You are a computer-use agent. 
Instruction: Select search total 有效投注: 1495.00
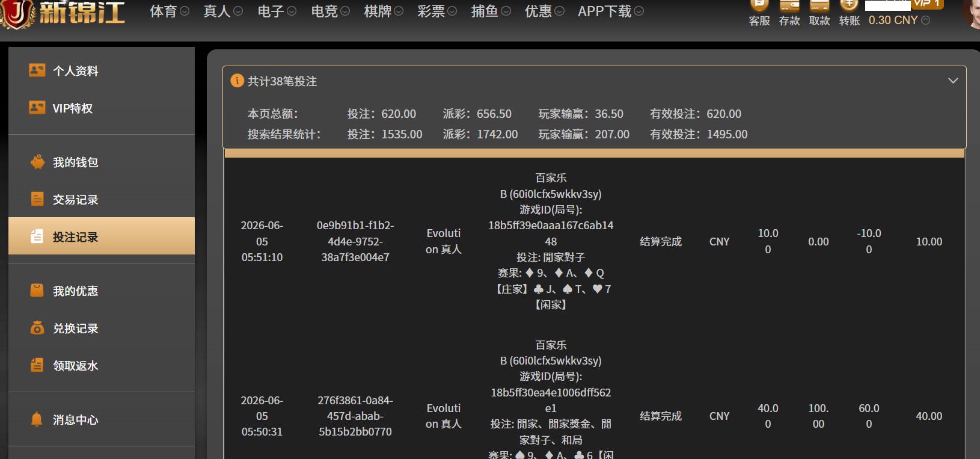coord(699,134)
